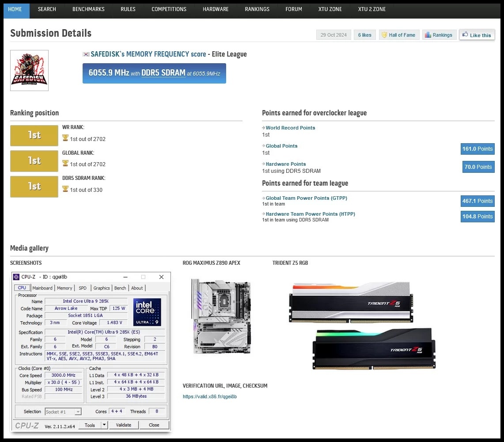Open XTU 2 ZONE in the navigation

tap(372, 9)
